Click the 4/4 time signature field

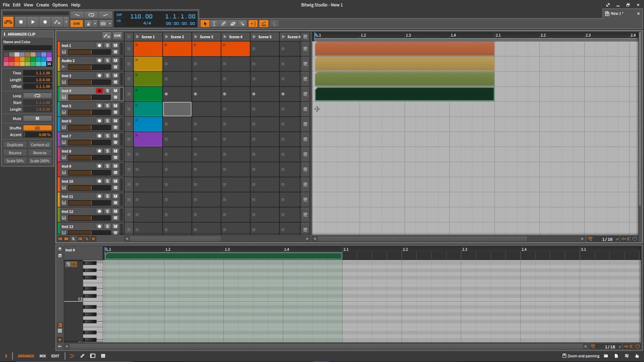pos(147,23)
